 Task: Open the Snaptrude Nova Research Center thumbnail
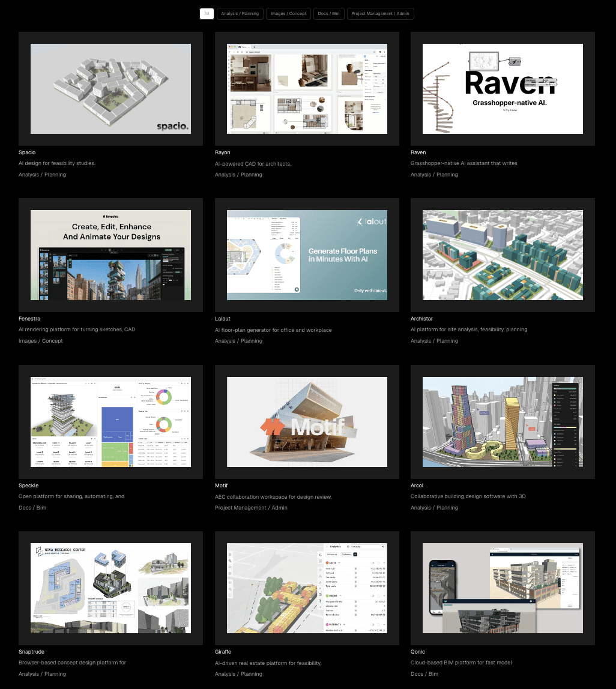click(111, 588)
